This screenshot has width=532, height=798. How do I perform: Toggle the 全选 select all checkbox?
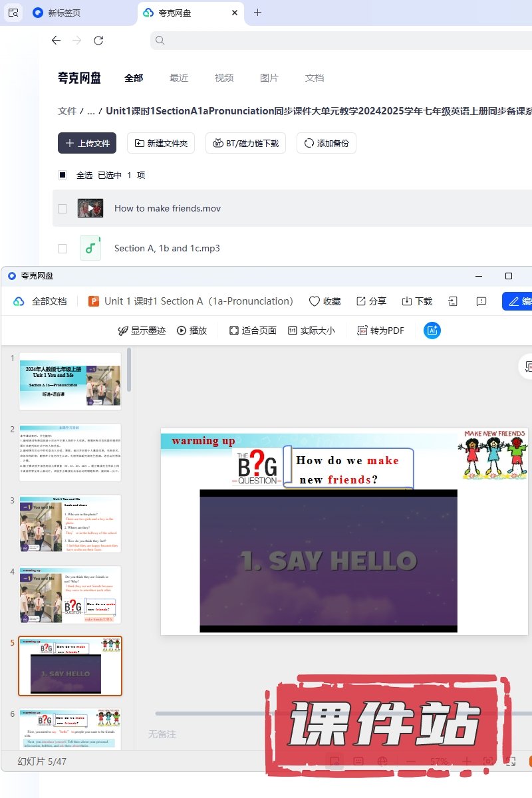(63, 175)
